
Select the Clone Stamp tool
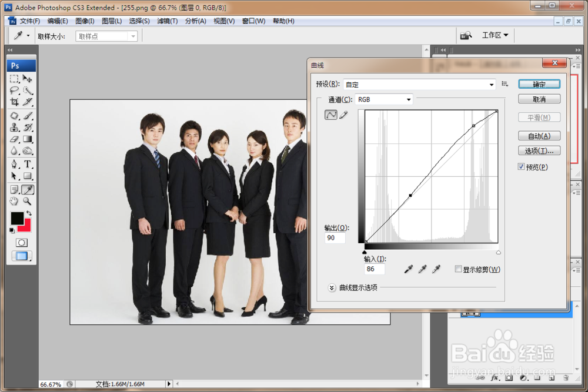14,128
